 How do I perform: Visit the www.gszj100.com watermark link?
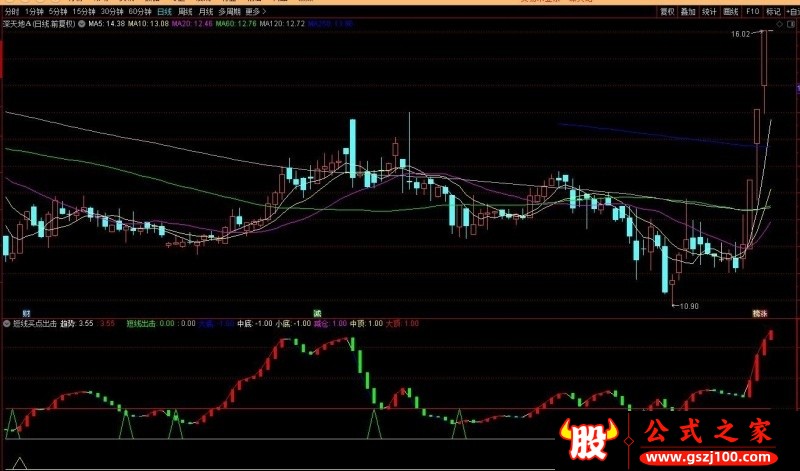click(708, 457)
